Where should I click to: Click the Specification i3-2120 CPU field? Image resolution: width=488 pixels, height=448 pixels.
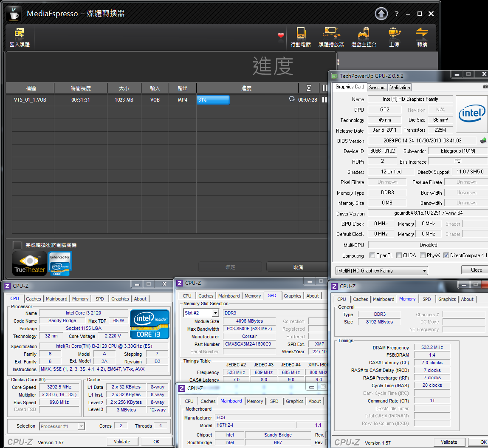pos(104,346)
